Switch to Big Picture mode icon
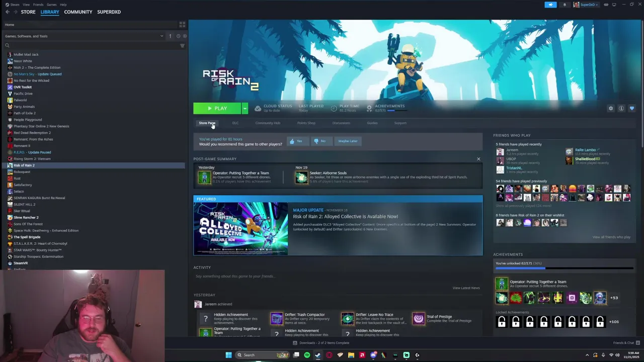Viewport: 644px width, 362px height. click(x=614, y=5)
